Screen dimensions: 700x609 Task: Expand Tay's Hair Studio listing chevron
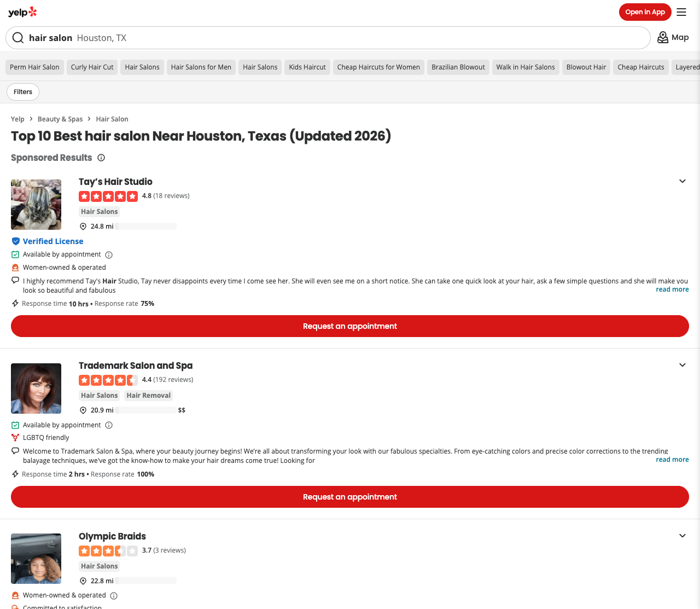[x=682, y=181]
